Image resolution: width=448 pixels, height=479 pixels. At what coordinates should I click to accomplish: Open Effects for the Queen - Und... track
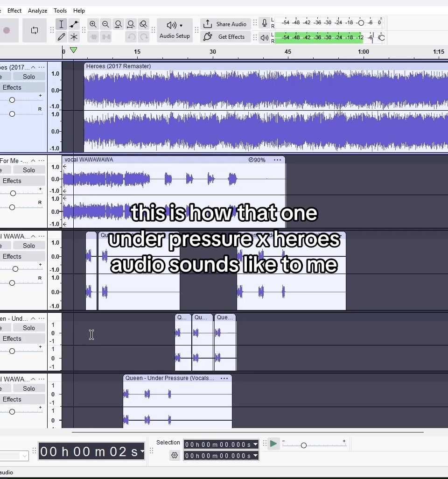pyautogui.click(x=22, y=338)
